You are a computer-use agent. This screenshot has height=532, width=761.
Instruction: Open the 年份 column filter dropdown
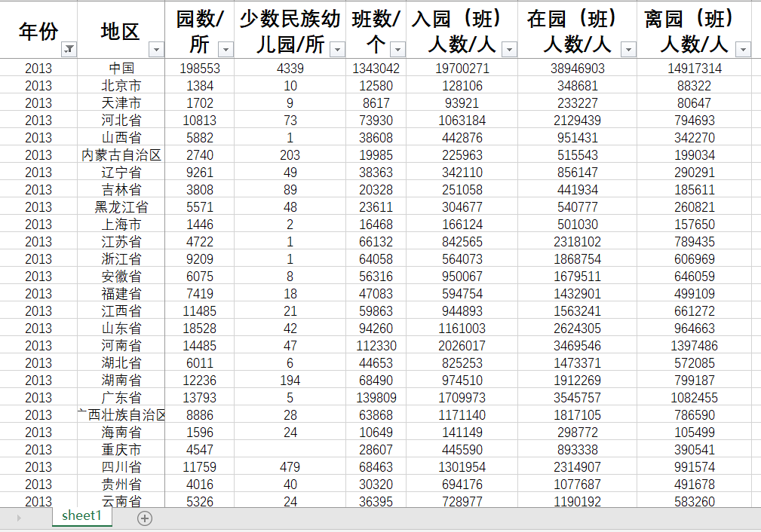(x=69, y=49)
